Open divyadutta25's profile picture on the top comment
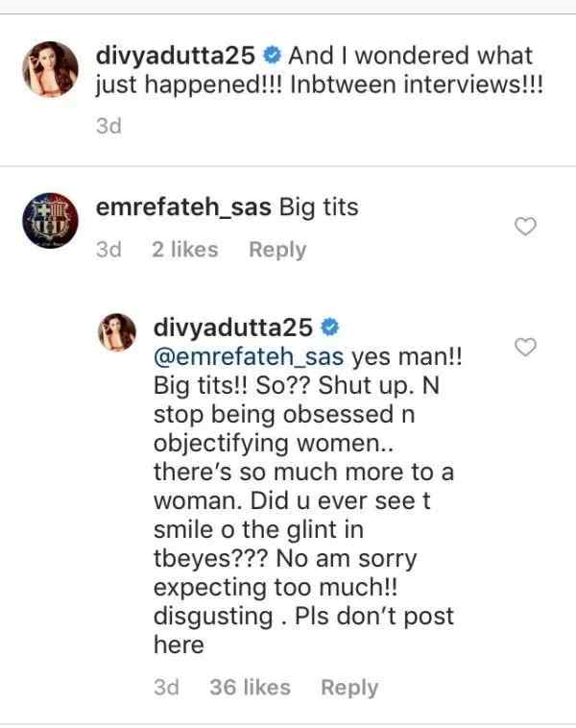Viewport: 576px width, 728px height. click(49, 69)
